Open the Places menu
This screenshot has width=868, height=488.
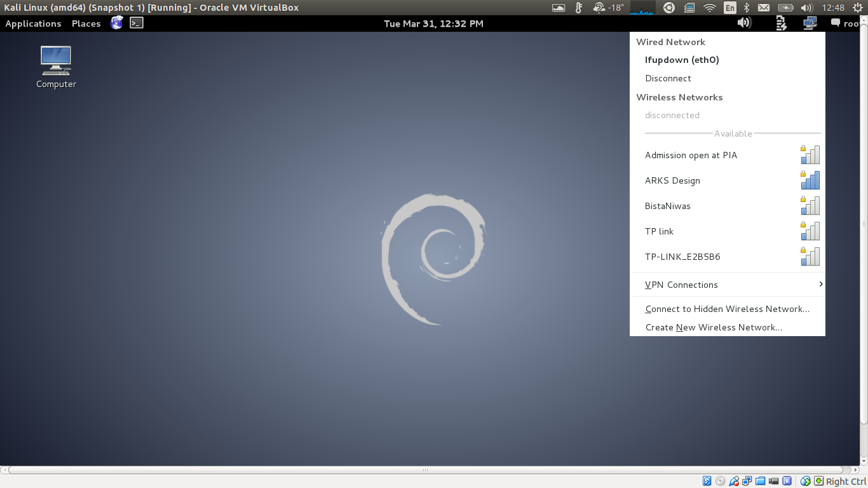pos(86,24)
